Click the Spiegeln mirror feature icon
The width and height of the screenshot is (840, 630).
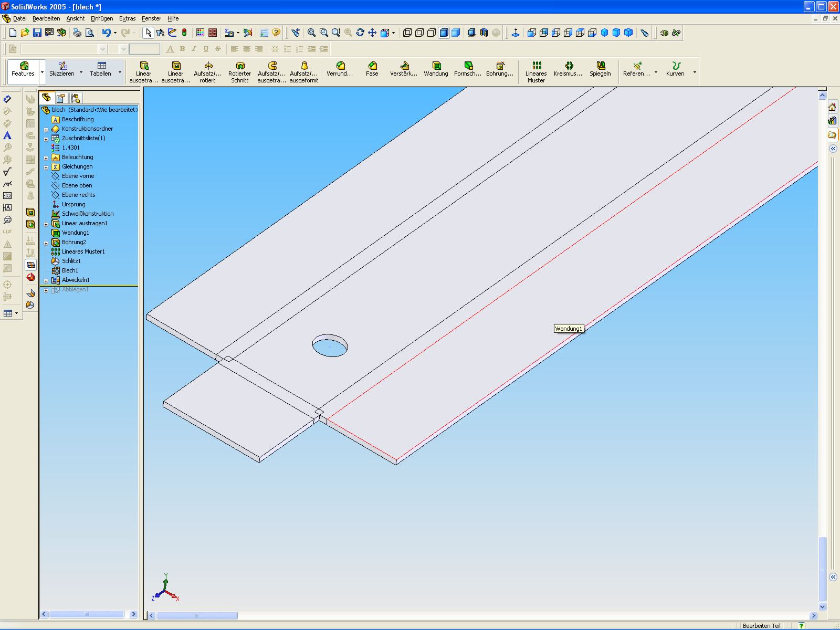click(600, 69)
